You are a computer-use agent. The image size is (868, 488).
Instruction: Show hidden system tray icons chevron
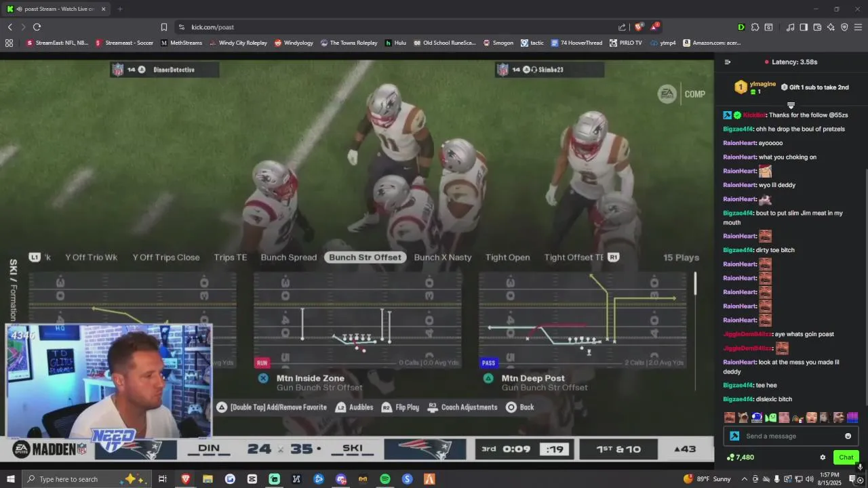[746, 479]
